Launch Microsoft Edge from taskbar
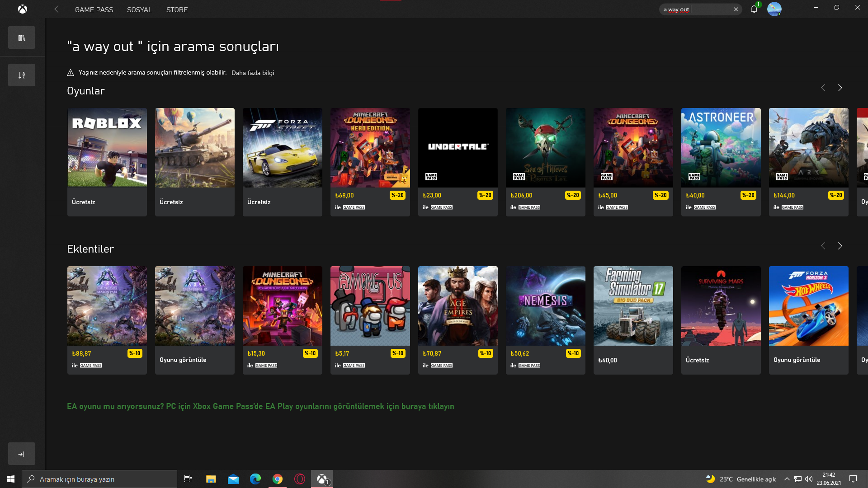The height and width of the screenshot is (488, 868). pyautogui.click(x=255, y=479)
